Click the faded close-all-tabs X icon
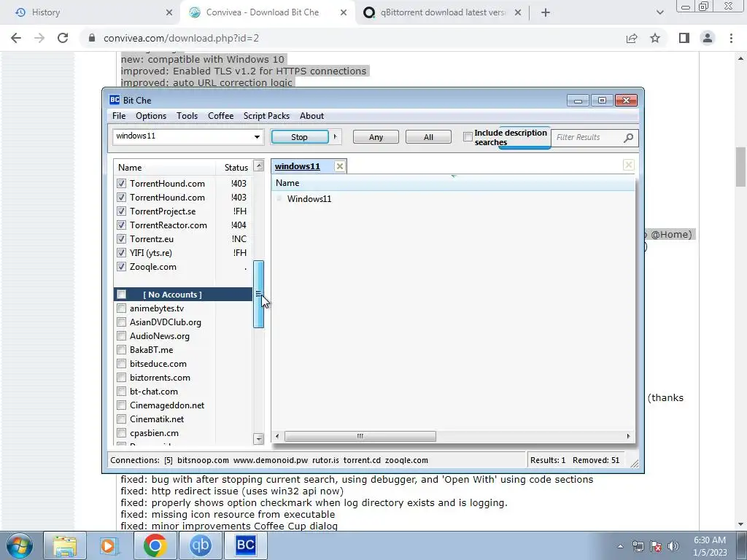747x560 pixels. [628, 165]
